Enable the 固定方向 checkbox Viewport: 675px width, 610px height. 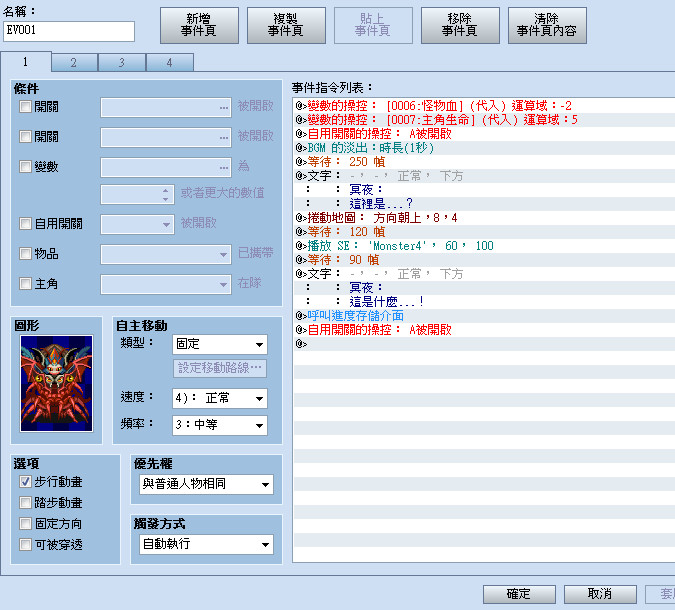click(25, 523)
